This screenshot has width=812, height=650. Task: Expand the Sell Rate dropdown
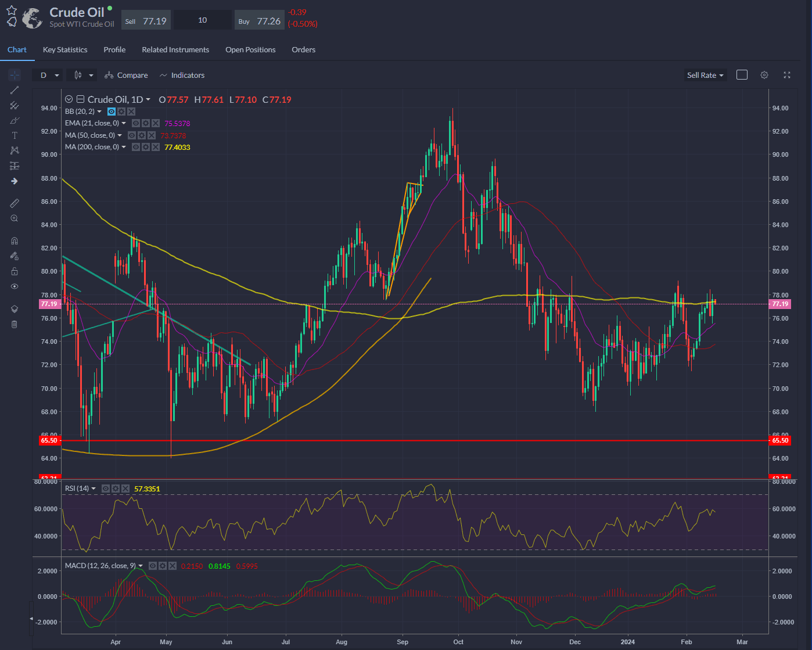(705, 75)
